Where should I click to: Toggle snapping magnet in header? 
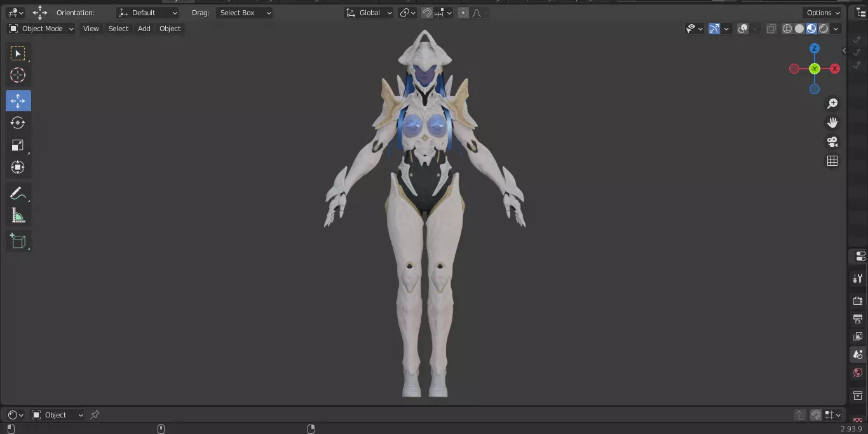click(x=427, y=13)
